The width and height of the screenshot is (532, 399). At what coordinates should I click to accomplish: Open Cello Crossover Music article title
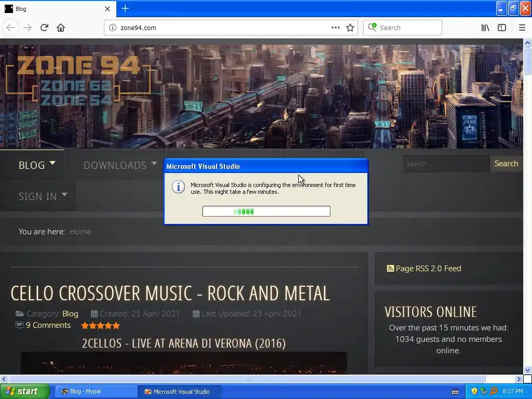(170, 293)
